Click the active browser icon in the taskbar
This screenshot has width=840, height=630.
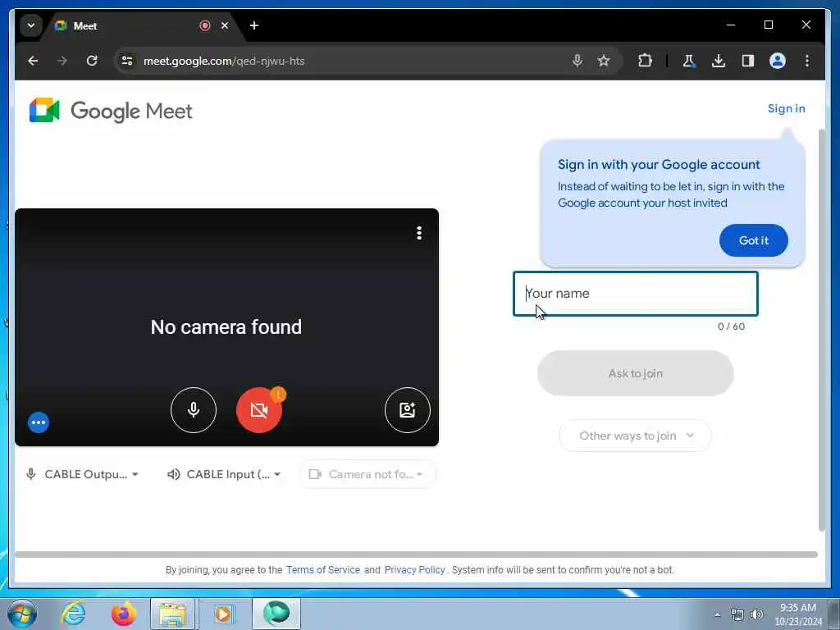(x=276, y=614)
